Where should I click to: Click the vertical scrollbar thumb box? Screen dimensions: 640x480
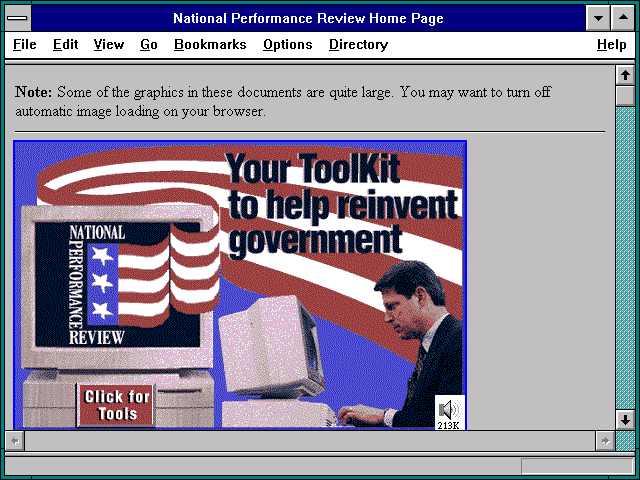[625, 96]
